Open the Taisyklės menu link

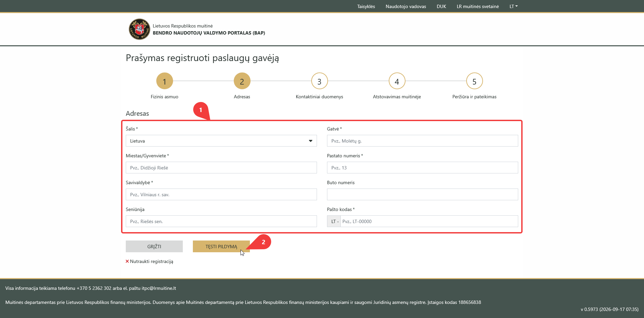click(x=366, y=6)
